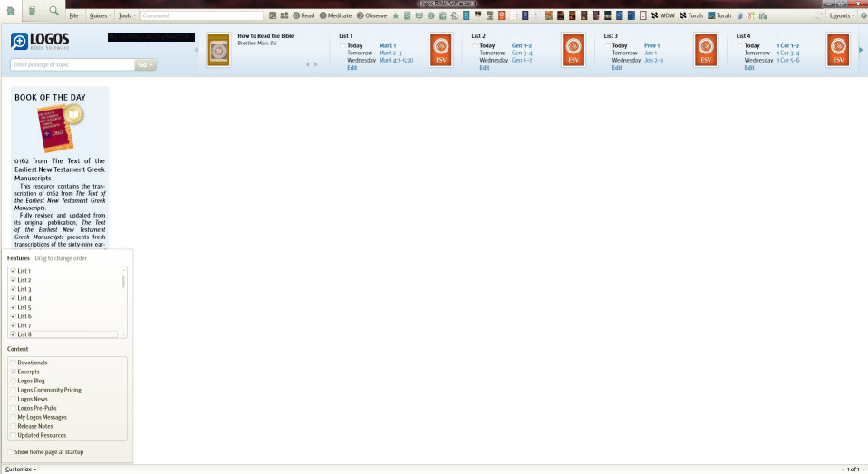Image resolution: width=868 pixels, height=474 pixels.
Task: Click the green star favorites icon
Action: tap(395, 15)
